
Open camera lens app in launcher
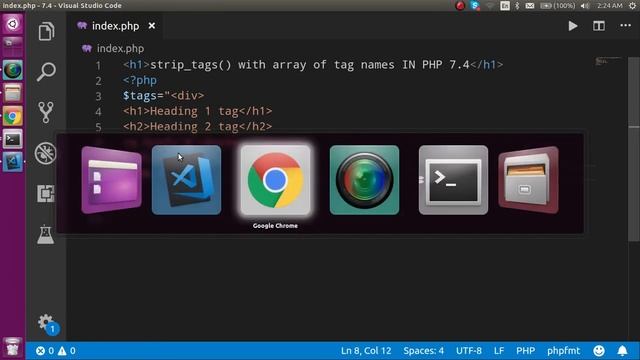(x=13, y=70)
